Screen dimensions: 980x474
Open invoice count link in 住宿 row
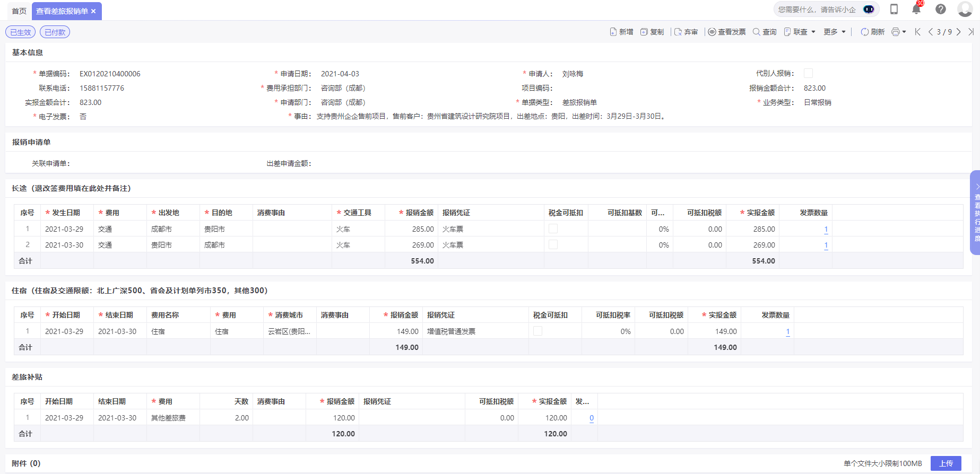click(x=788, y=331)
